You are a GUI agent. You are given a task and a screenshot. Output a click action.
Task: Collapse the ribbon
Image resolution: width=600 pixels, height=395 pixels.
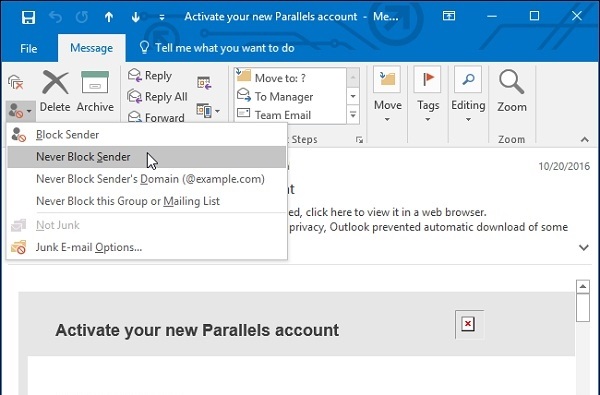point(584,139)
